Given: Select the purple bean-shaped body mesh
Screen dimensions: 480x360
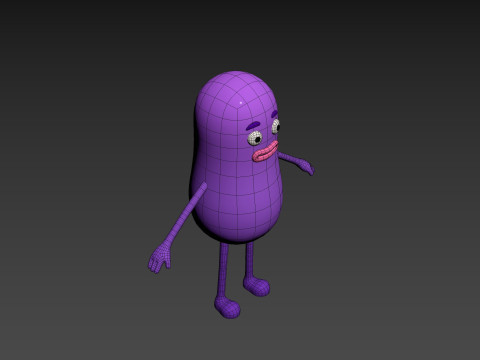Looking at the screenshot, I should pos(236,157).
